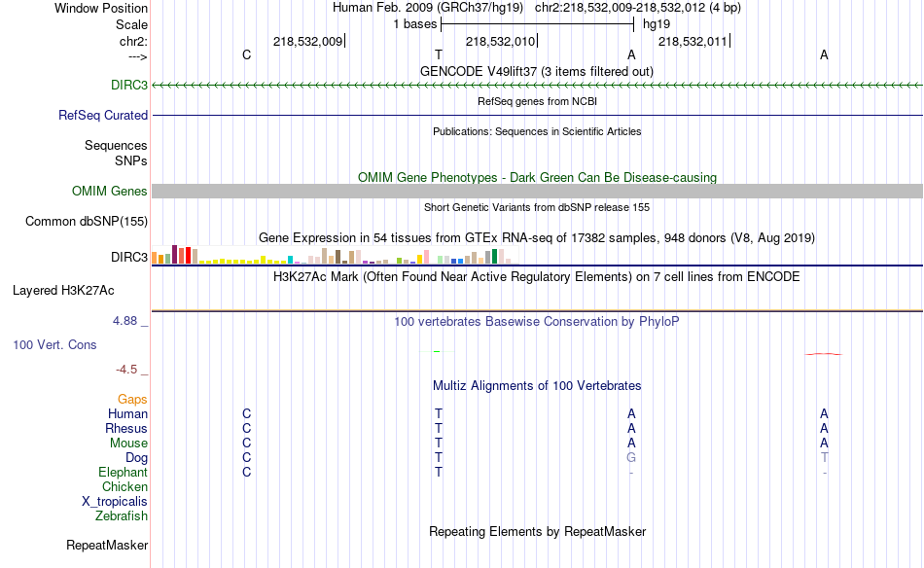924x568 pixels.
Task: Click the orange Gaps label
Action: click(x=132, y=400)
